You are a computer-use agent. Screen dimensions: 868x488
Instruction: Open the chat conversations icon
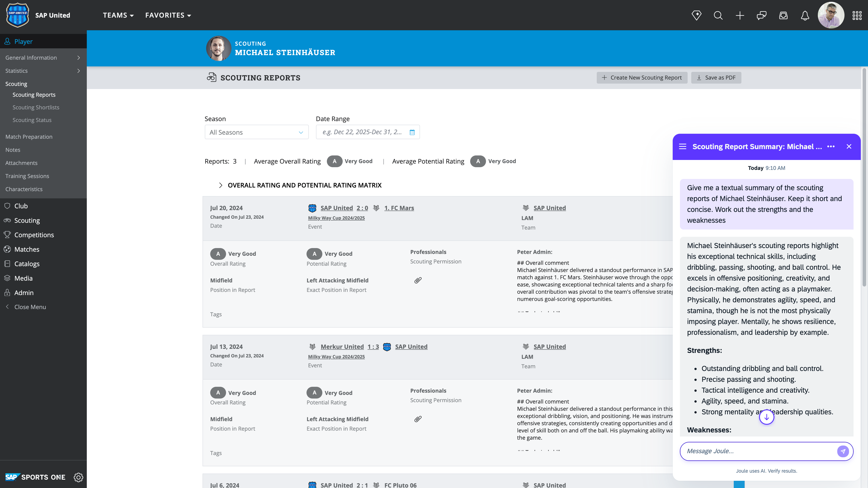point(762,16)
